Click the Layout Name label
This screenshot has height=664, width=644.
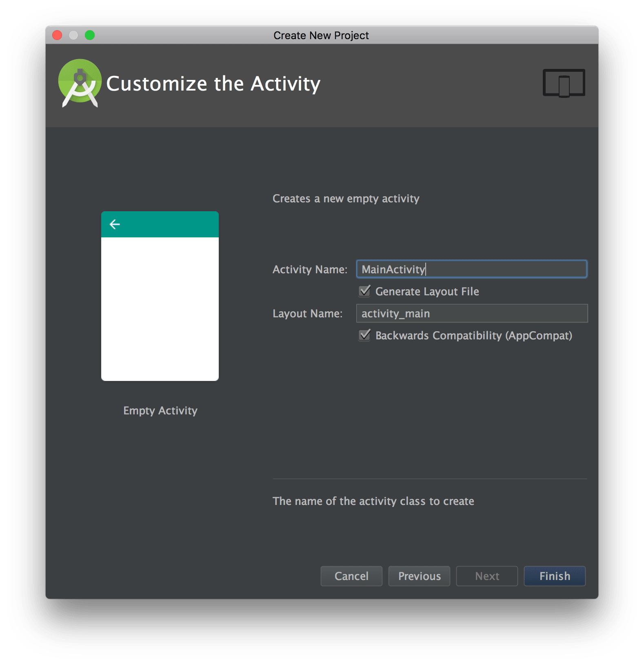(x=307, y=313)
